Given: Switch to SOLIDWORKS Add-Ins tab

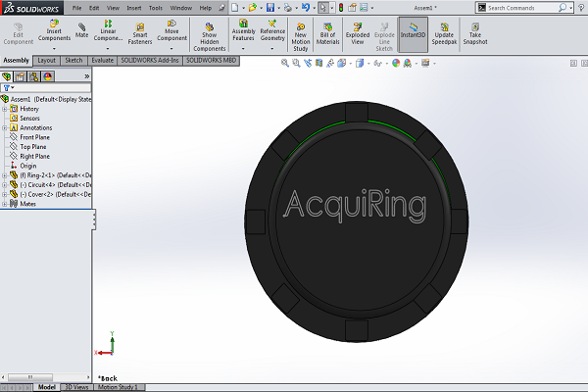Looking at the screenshot, I should tap(150, 61).
